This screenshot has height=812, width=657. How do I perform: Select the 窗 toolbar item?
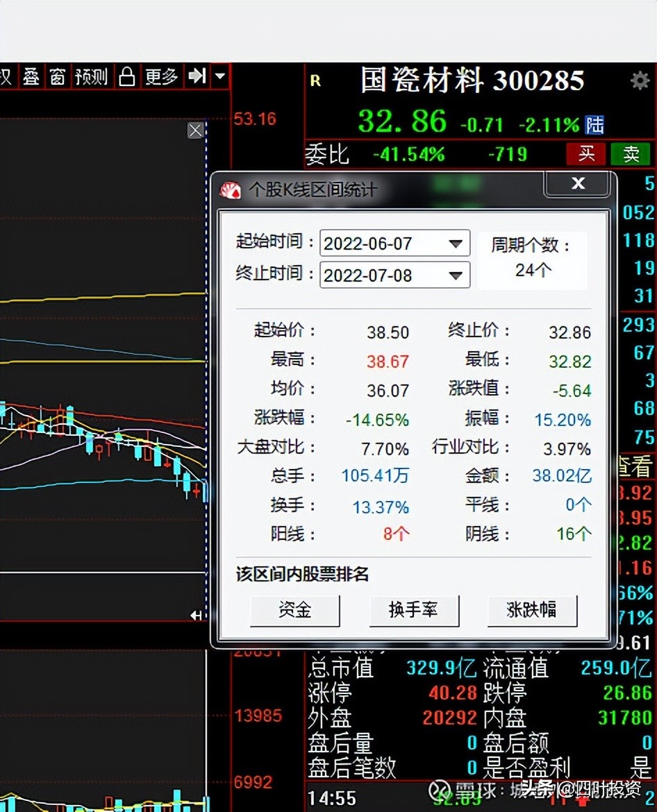pos(57,76)
